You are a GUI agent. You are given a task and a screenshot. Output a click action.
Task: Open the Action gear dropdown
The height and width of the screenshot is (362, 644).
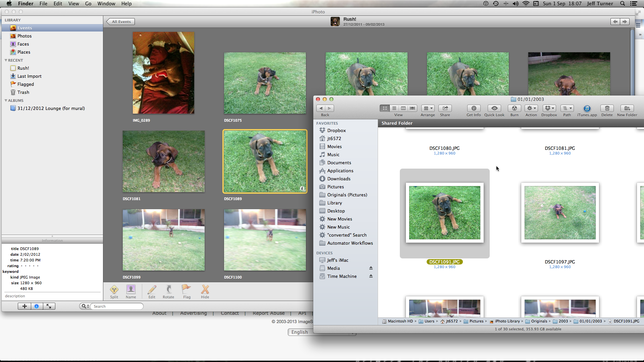coord(531,108)
